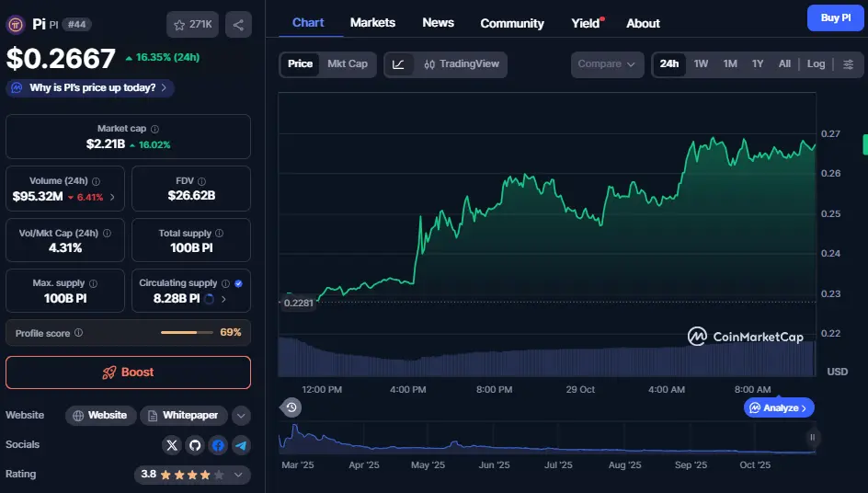Open the GitHub social link
This screenshot has height=493, width=868.
[195, 445]
